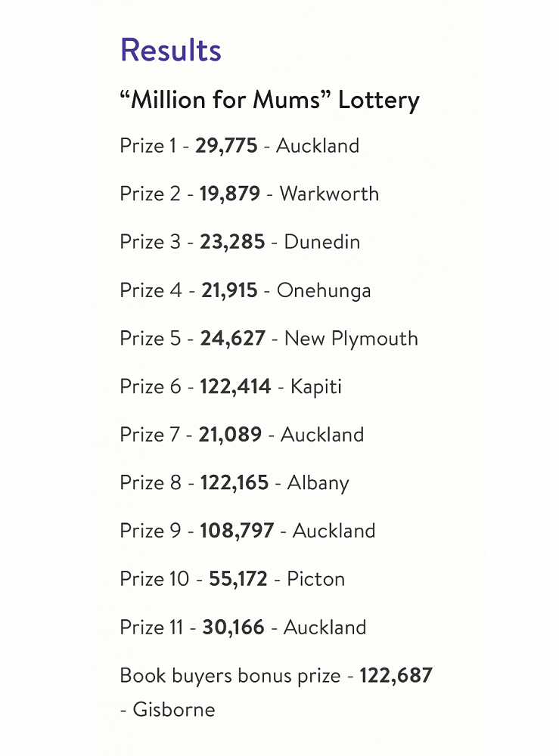The image size is (559, 756).
Task: Click the Kapiti location text
Action: 316,386
